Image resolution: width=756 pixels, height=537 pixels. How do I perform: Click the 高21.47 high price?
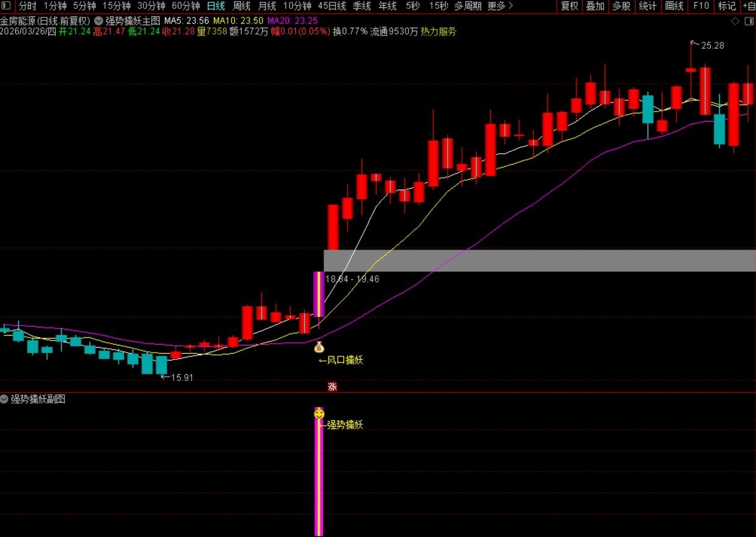(x=109, y=31)
